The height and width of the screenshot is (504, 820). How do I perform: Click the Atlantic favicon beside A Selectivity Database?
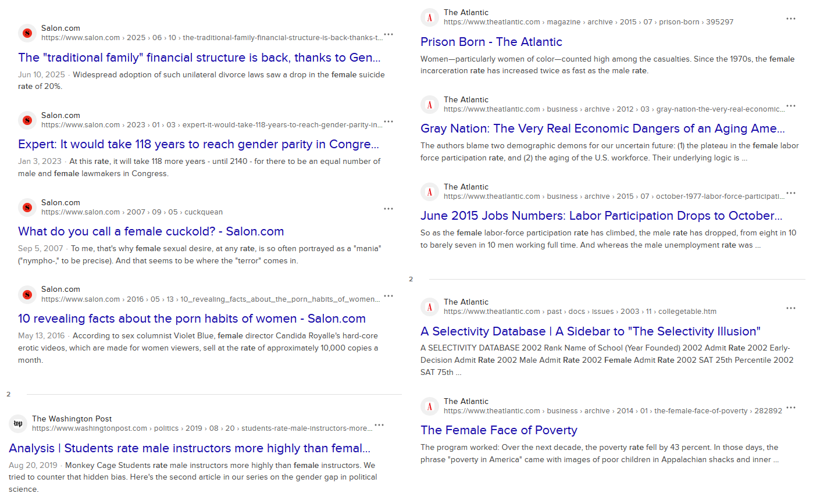point(429,307)
